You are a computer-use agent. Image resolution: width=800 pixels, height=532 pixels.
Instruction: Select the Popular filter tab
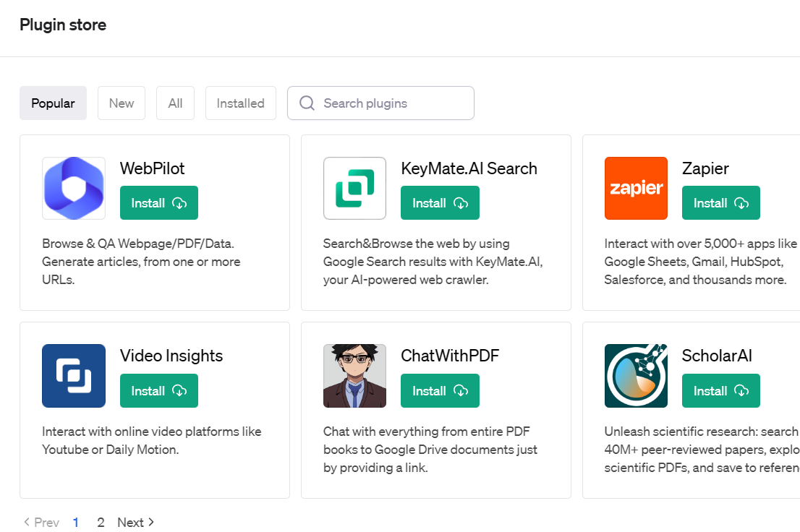click(x=53, y=103)
